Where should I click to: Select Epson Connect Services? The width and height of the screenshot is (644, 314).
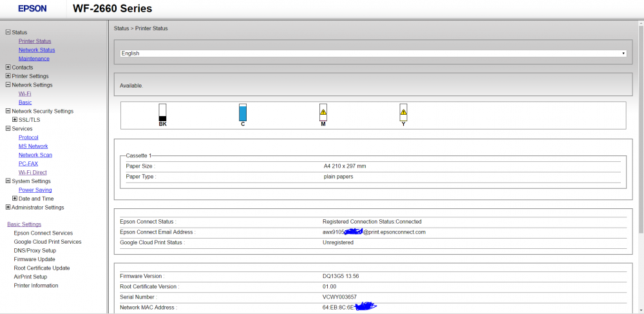click(43, 233)
